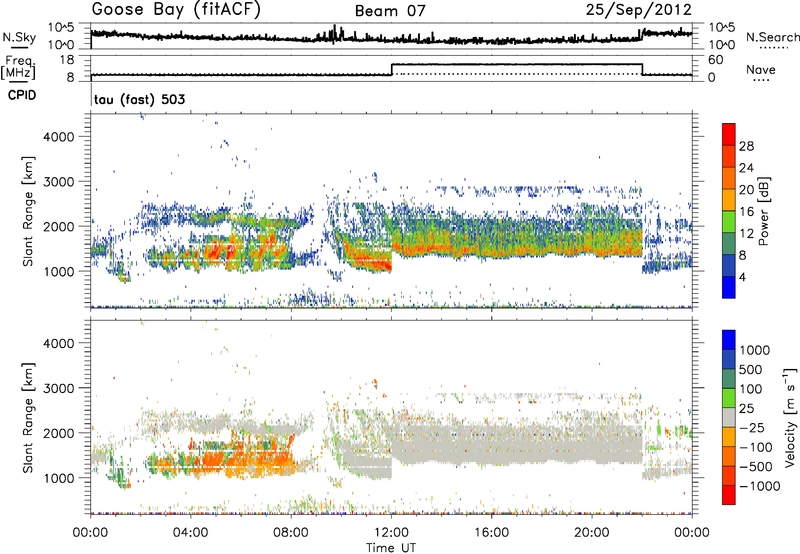Pick the dark blue 4–8 dB power colorbar segment
This screenshot has width=800, height=554.
click(x=729, y=265)
